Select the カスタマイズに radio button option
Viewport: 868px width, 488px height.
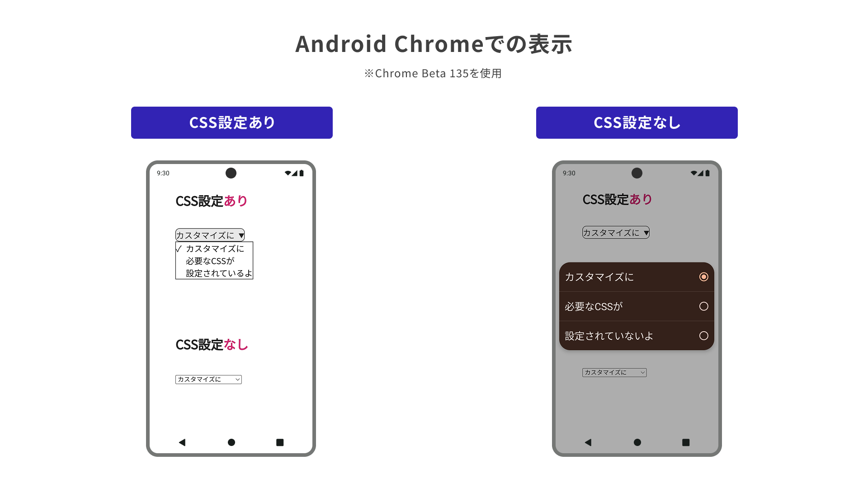(x=703, y=277)
